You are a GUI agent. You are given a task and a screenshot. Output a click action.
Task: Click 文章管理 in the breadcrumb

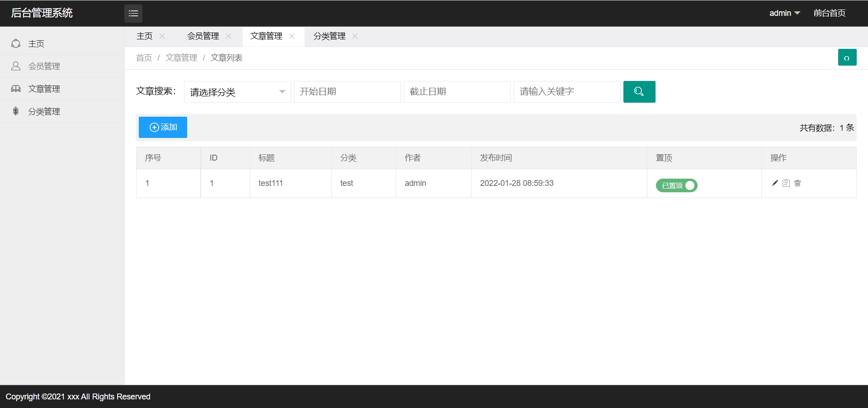[x=181, y=58]
